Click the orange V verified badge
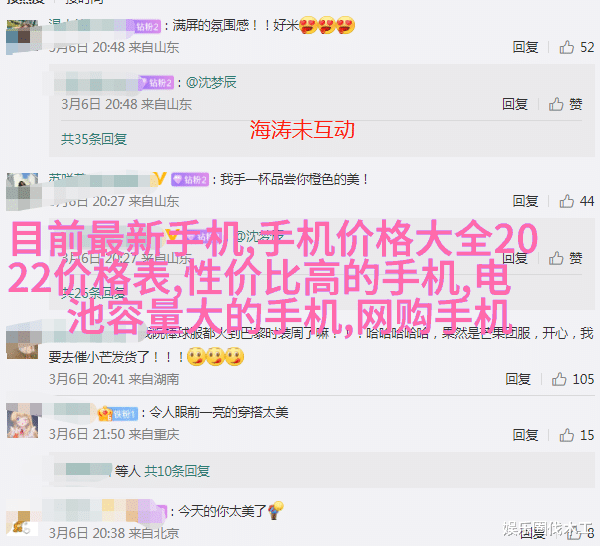 160,179
